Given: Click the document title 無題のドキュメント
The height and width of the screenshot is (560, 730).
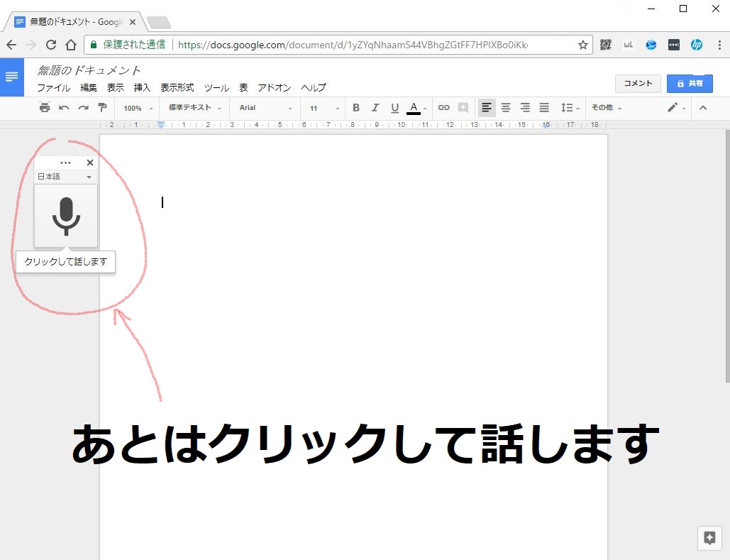Looking at the screenshot, I should (89, 70).
